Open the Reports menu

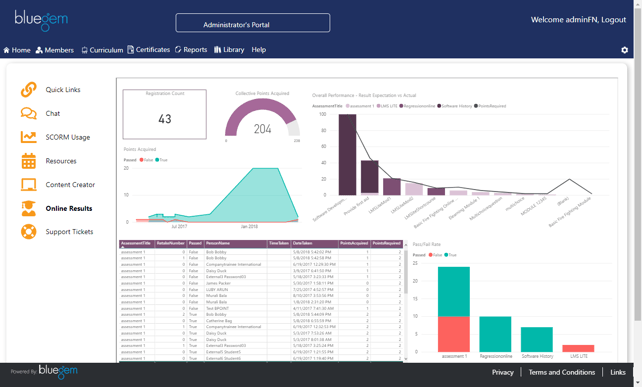(x=191, y=50)
